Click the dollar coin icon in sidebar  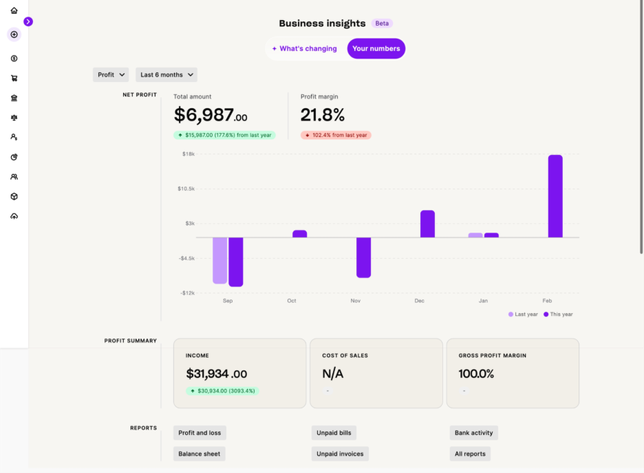coord(14,59)
